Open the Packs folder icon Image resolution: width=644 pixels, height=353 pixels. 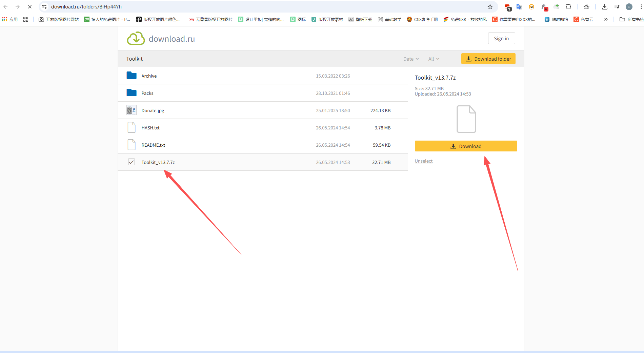[132, 93]
